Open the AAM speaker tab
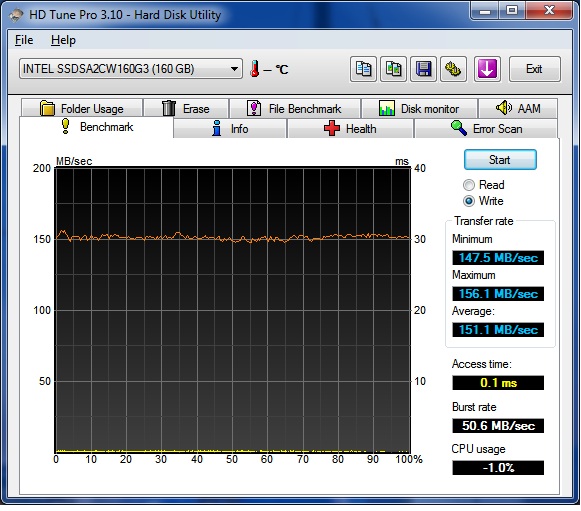 pyautogui.click(x=518, y=109)
